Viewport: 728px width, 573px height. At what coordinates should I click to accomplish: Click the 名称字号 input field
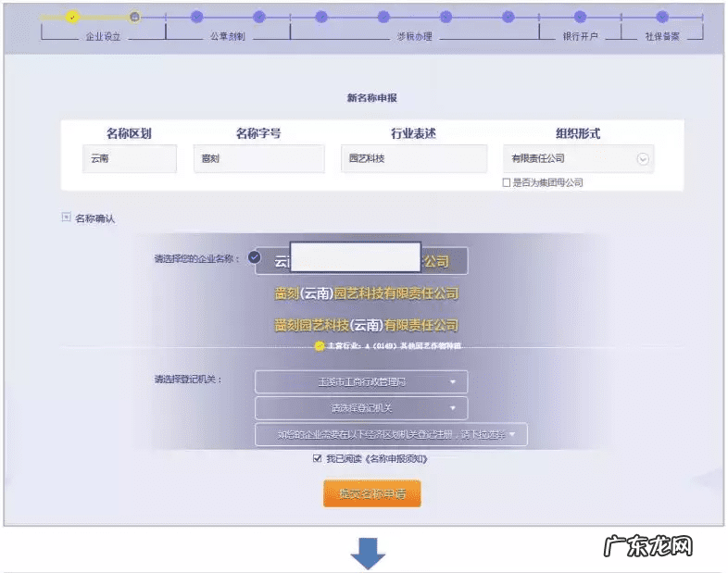(259, 158)
